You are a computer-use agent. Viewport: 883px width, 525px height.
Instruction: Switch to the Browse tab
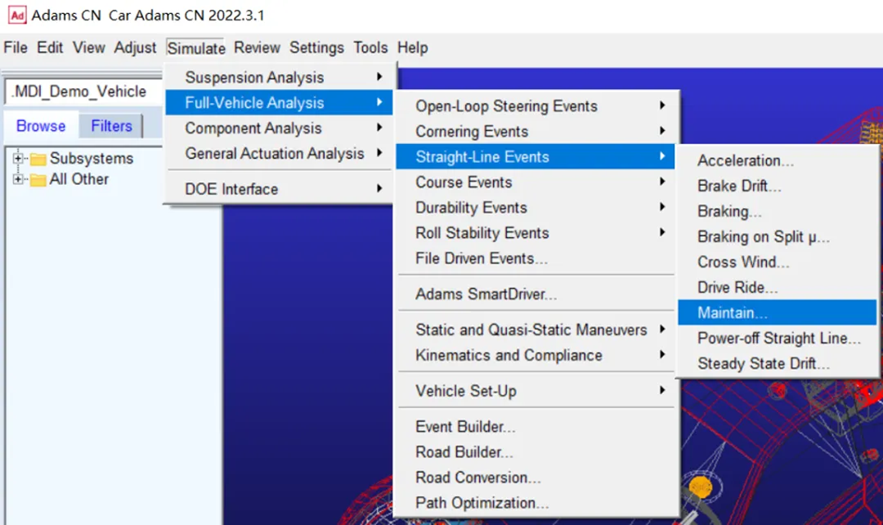coord(41,126)
